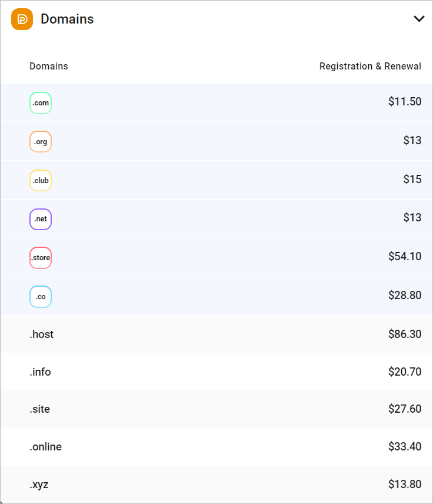Select the .store domain badge
The image size is (433, 504).
tap(41, 258)
